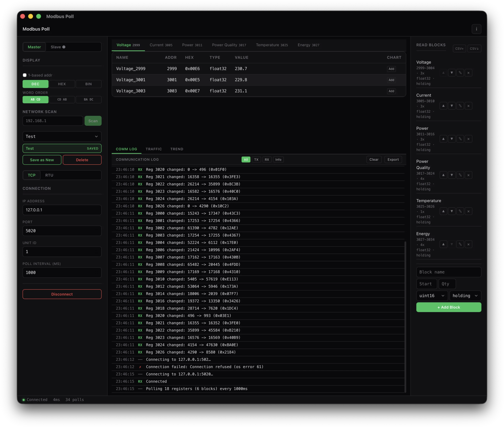Screen dimensions: 504x427
Task: Move Temperature block up
Action: (443, 211)
